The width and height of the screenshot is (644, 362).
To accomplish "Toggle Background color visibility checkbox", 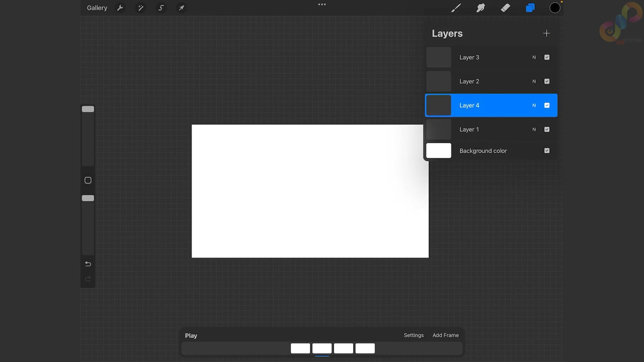I will (547, 151).
